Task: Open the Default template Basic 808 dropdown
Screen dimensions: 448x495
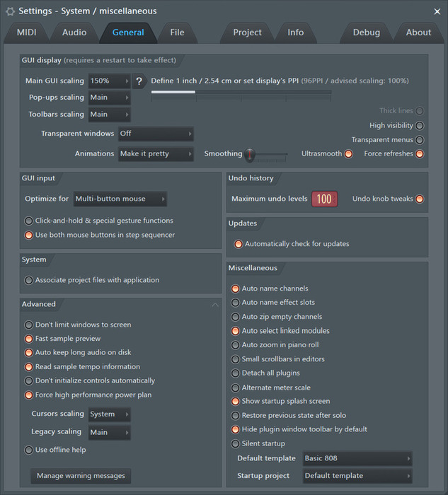Action: click(357, 458)
